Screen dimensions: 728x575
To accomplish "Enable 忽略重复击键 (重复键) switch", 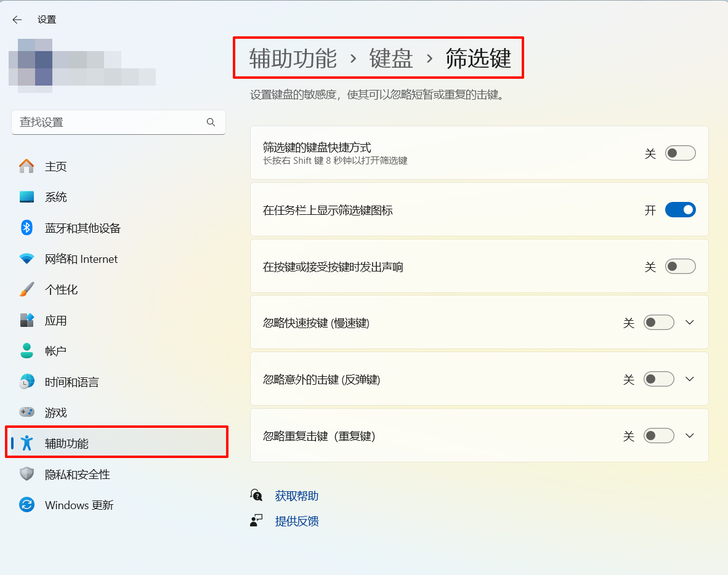I will coord(658,436).
